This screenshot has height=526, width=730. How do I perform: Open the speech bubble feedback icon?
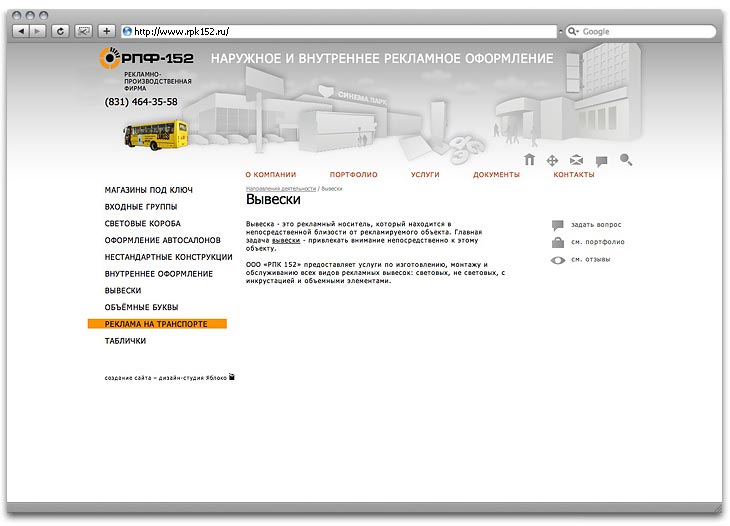pyautogui.click(x=602, y=161)
